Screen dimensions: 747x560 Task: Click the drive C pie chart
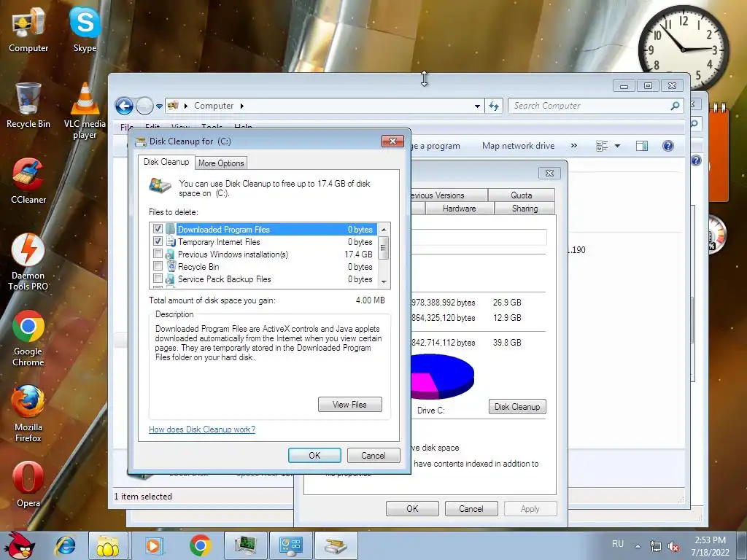pos(442,376)
